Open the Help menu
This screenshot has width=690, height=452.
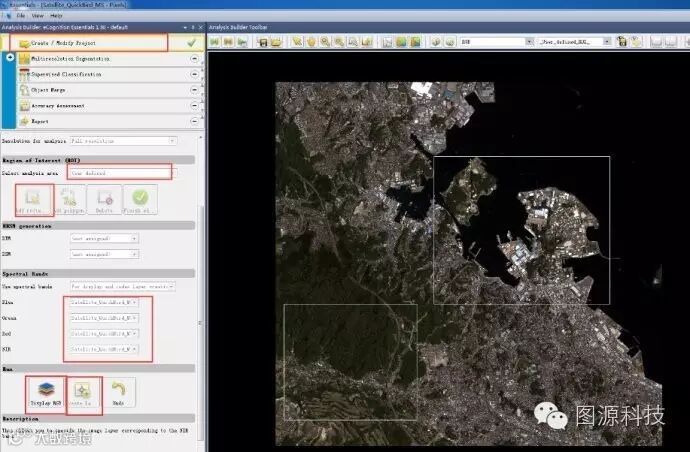click(56, 15)
